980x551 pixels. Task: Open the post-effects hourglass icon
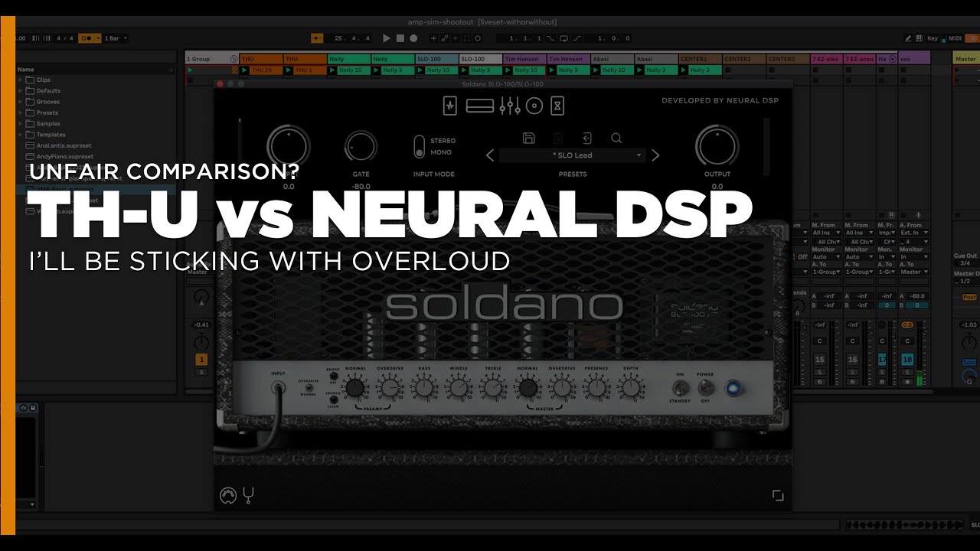click(557, 106)
